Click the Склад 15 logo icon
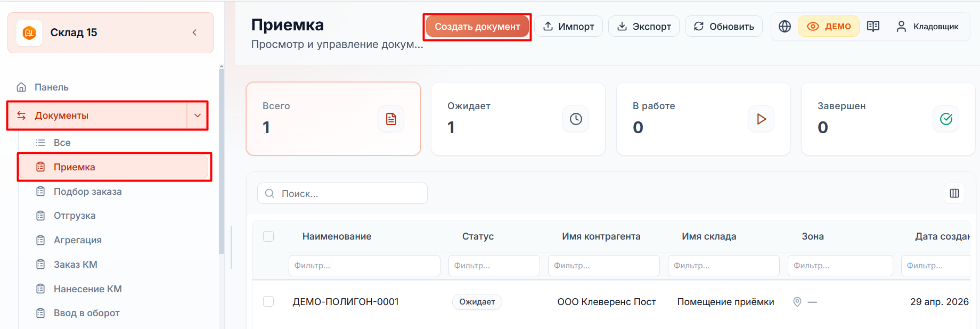980x329 pixels. 29,33
